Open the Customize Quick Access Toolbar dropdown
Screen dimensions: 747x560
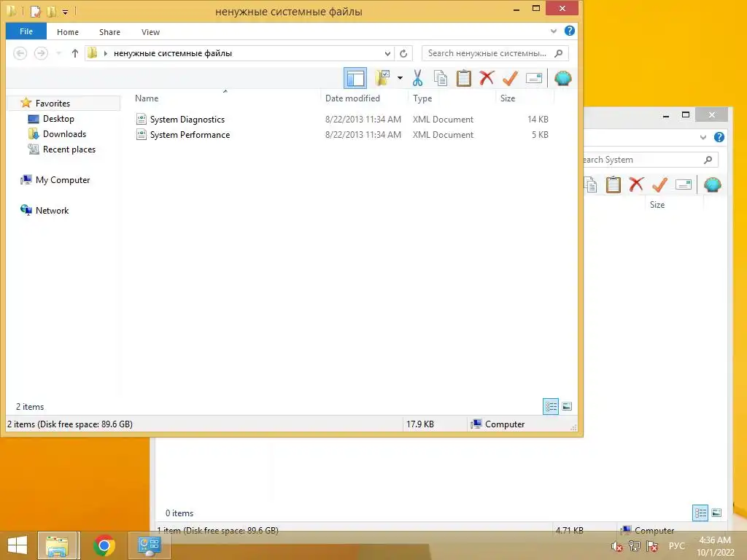point(65,12)
